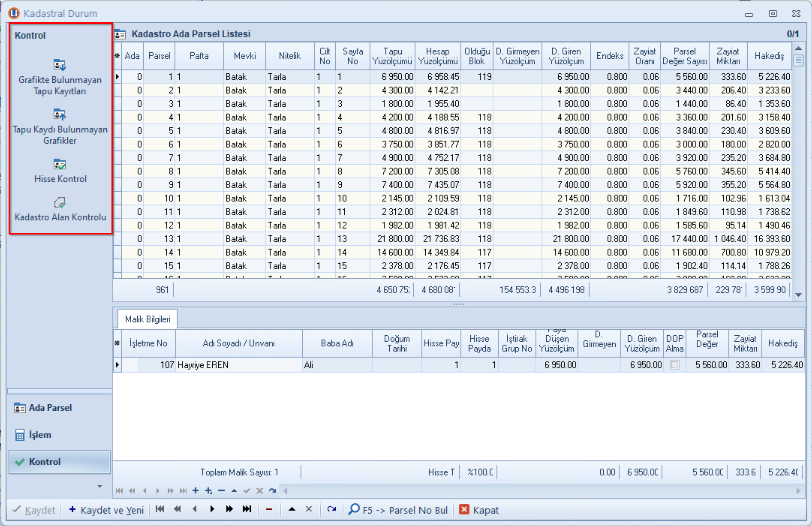Viewport: 812px width, 526px height.
Task: Click the Nitelik column header
Action: click(290, 56)
